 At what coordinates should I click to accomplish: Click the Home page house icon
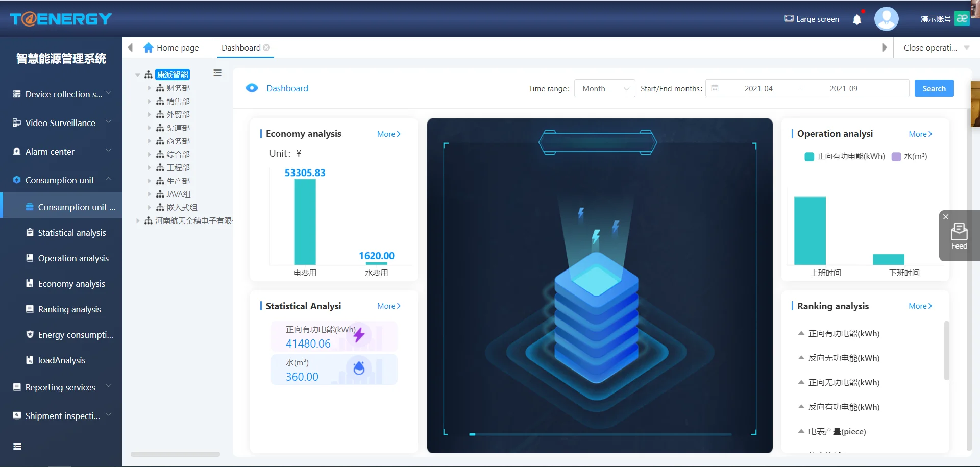click(149, 47)
